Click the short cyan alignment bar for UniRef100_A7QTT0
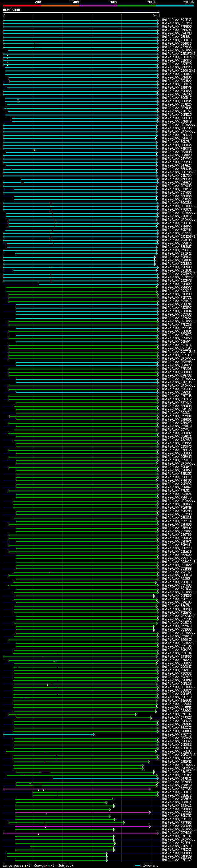The image size is (197, 868). coord(49,734)
